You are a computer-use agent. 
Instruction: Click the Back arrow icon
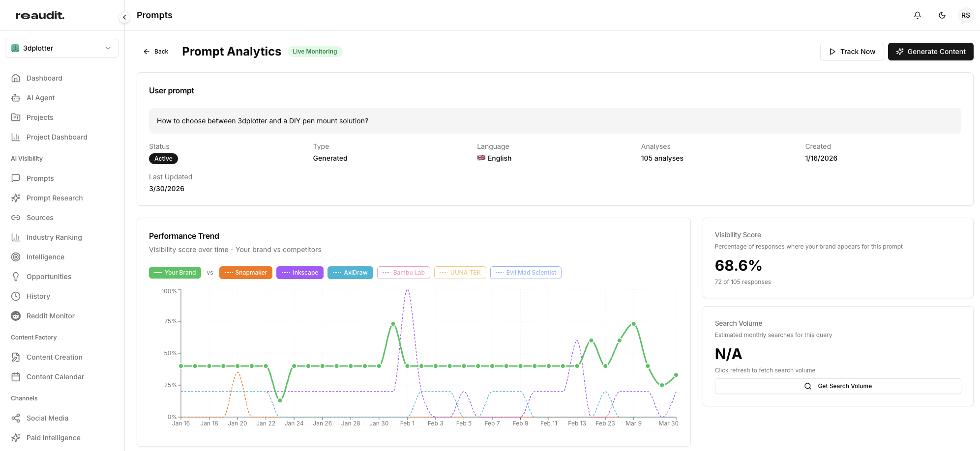146,52
